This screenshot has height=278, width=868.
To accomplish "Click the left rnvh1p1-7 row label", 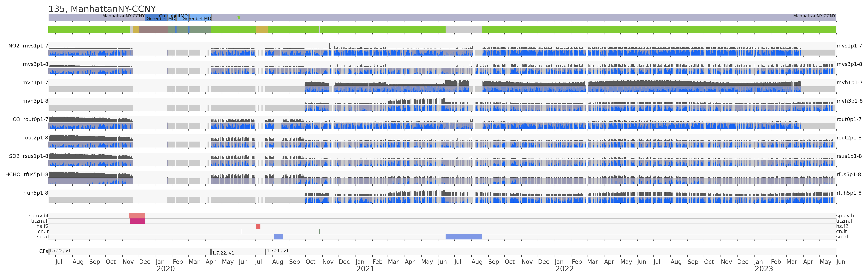I will point(35,83).
